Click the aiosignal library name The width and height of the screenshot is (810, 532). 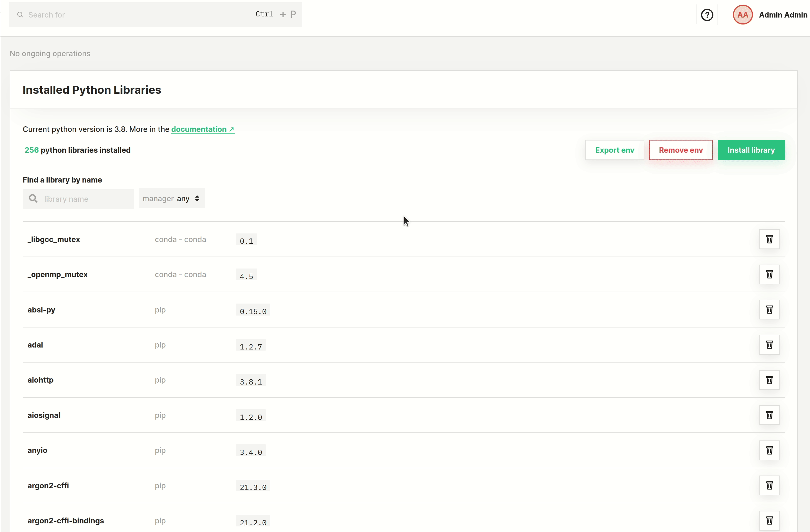coord(44,415)
